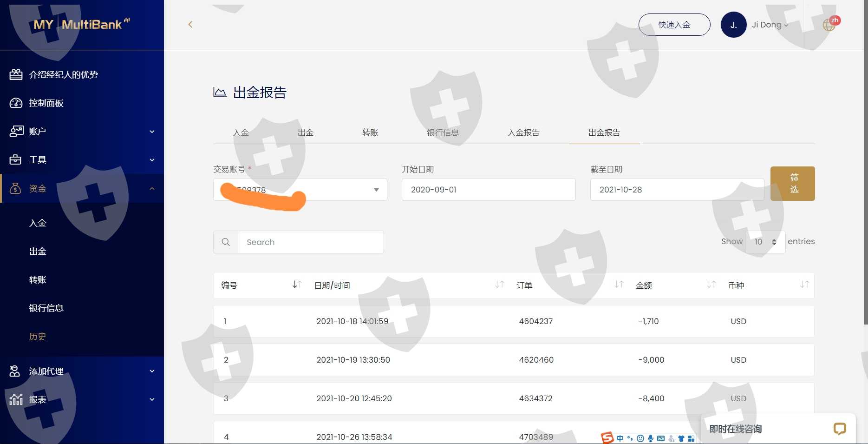Start IME voice input microphone icon
The image size is (868, 444).
[651, 438]
